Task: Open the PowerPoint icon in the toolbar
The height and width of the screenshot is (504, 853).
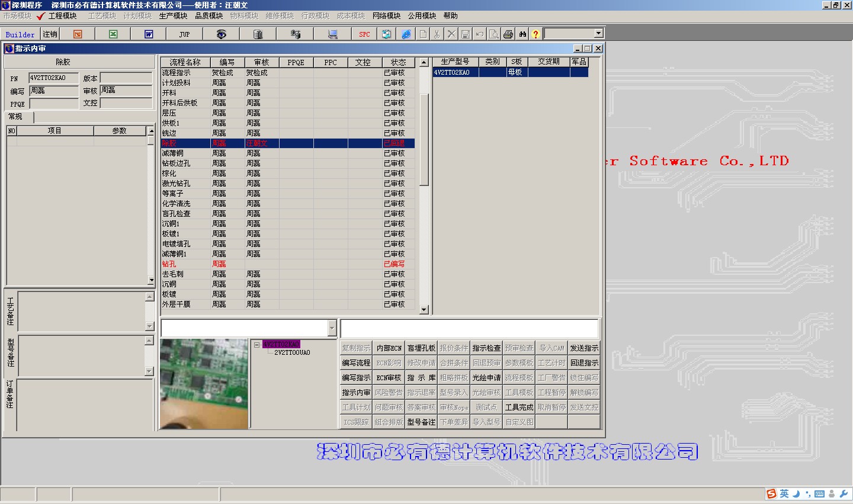Action: 78,34
